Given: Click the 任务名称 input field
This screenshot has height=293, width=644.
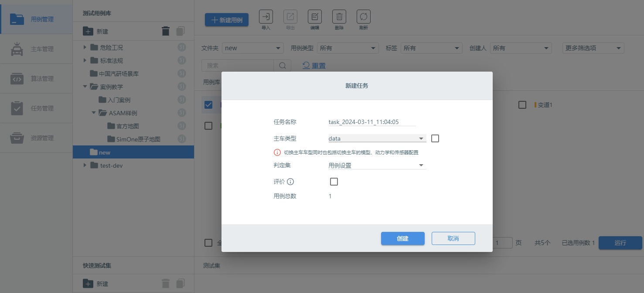Looking at the screenshot, I should click(x=372, y=122).
